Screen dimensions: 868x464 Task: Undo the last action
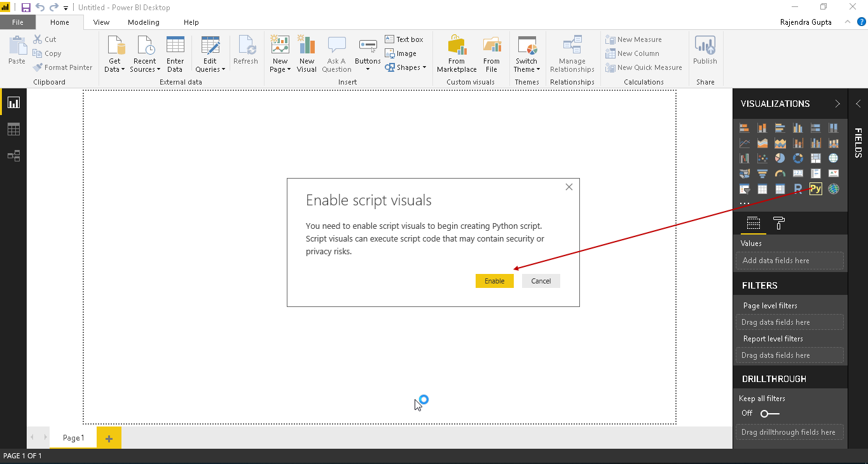click(x=40, y=8)
